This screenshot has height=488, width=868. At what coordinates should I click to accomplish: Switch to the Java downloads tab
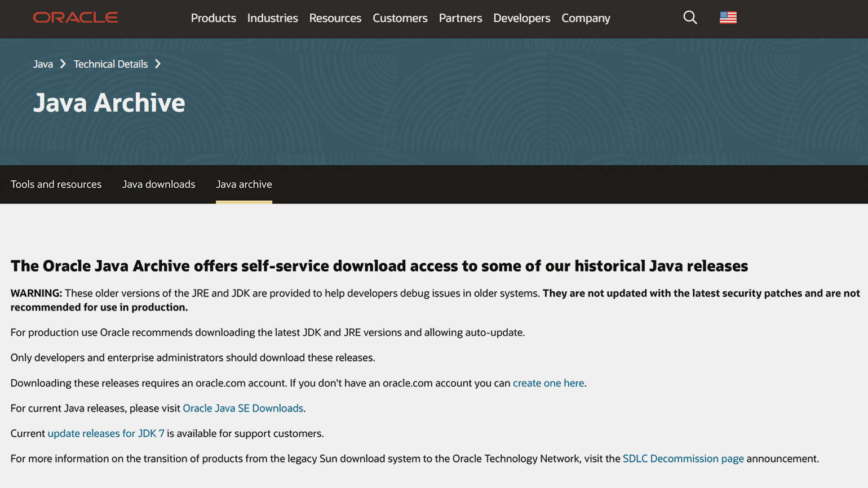tap(158, 184)
